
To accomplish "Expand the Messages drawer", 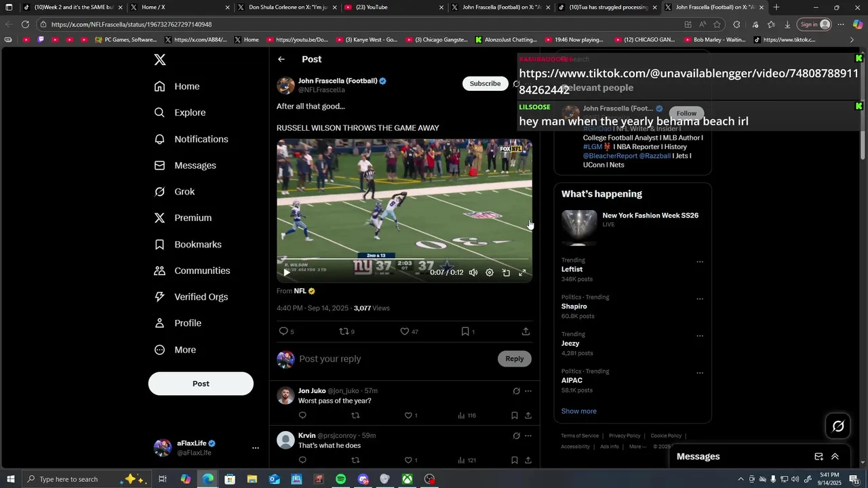I will (835, 457).
